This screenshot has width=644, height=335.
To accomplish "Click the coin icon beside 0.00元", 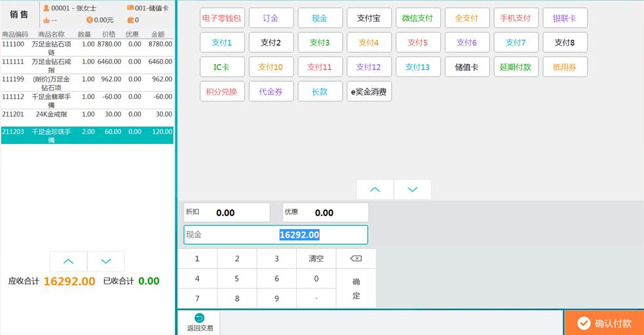I will coord(90,20).
